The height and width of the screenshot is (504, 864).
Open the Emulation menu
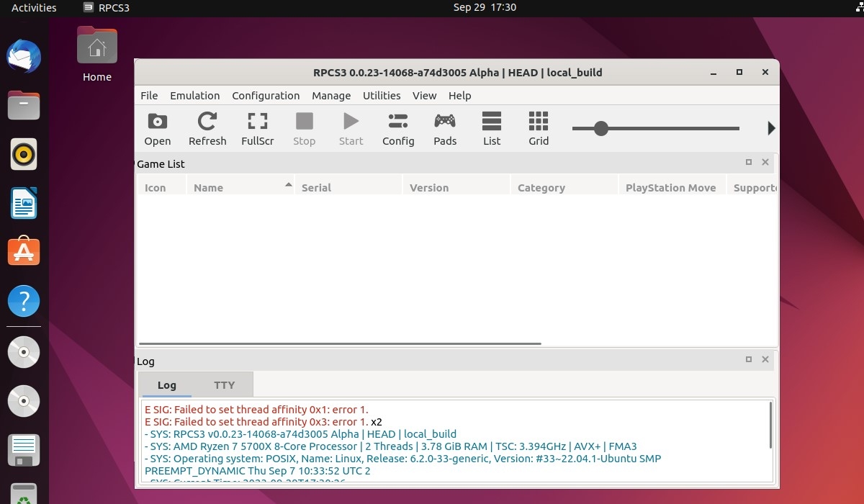click(x=194, y=96)
